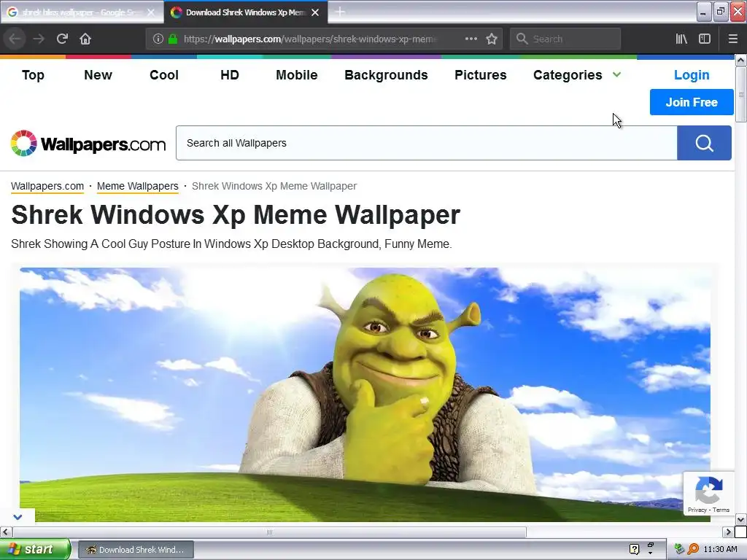This screenshot has width=747, height=560.
Task: Click the vertical scrollbar up arrow
Action: pyautogui.click(x=741, y=61)
